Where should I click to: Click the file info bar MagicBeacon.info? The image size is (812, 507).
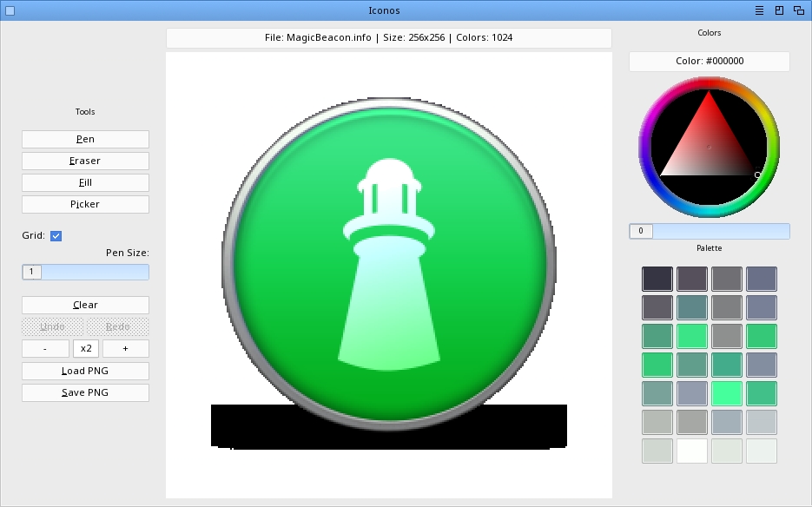tap(389, 38)
